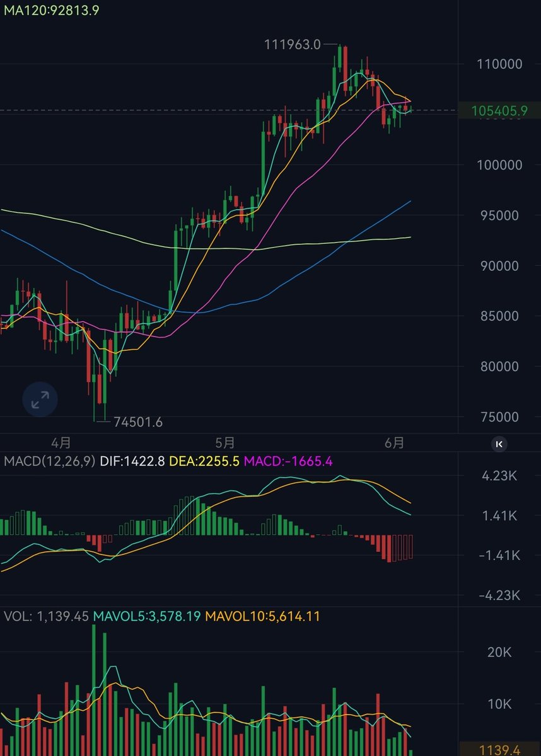Select the MACD:-1665.4 value
541x756 pixels.
[x=288, y=461]
